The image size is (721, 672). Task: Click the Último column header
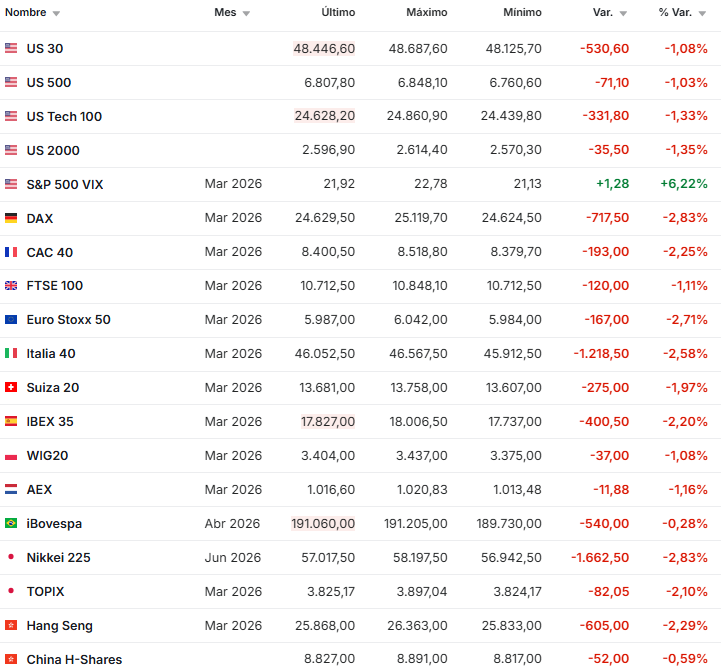[x=338, y=13]
